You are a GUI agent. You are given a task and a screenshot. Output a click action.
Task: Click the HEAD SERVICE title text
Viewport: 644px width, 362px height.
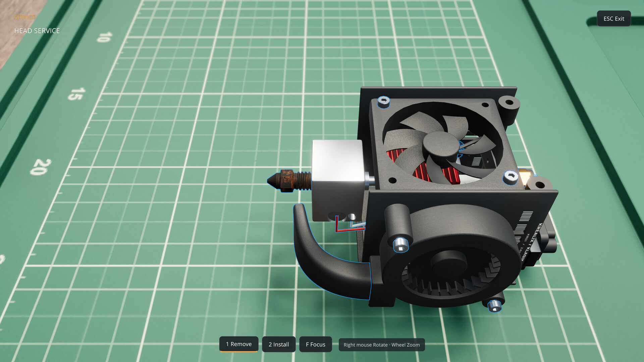point(37,31)
